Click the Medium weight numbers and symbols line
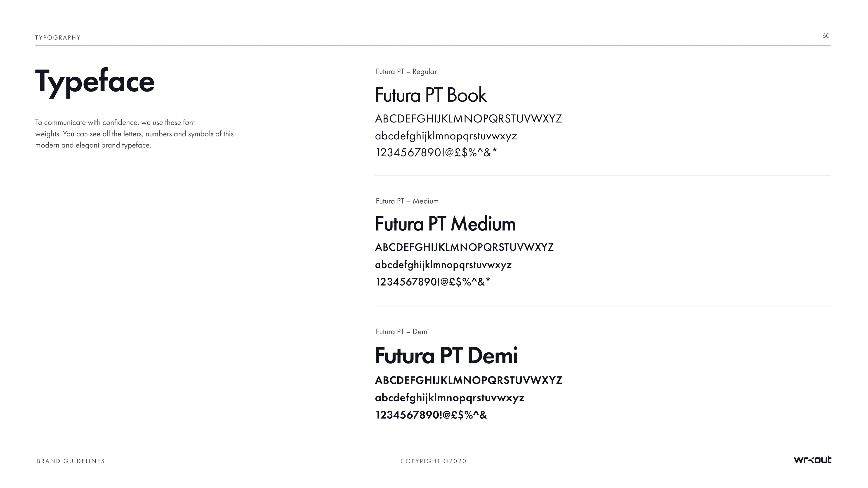868x488 pixels. (x=433, y=282)
